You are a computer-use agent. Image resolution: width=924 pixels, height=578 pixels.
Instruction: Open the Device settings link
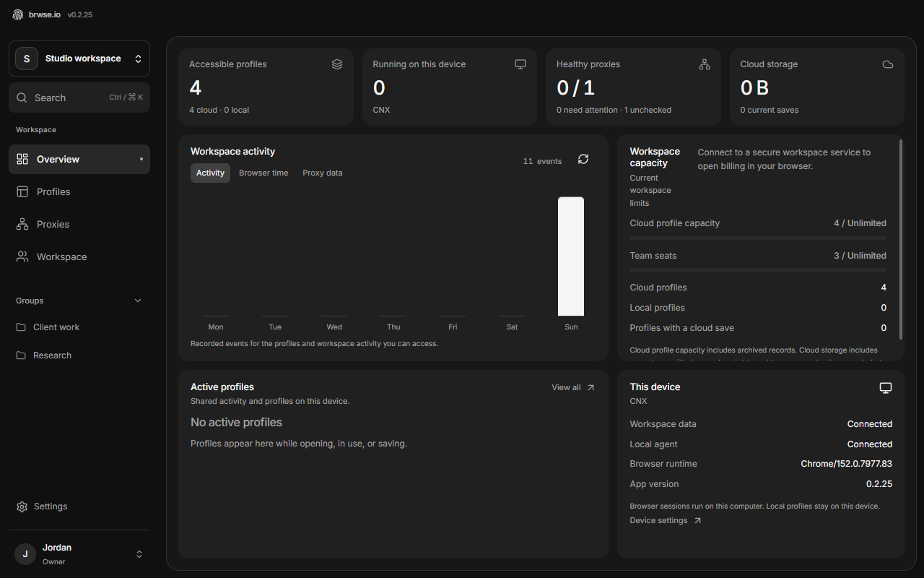click(665, 520)
